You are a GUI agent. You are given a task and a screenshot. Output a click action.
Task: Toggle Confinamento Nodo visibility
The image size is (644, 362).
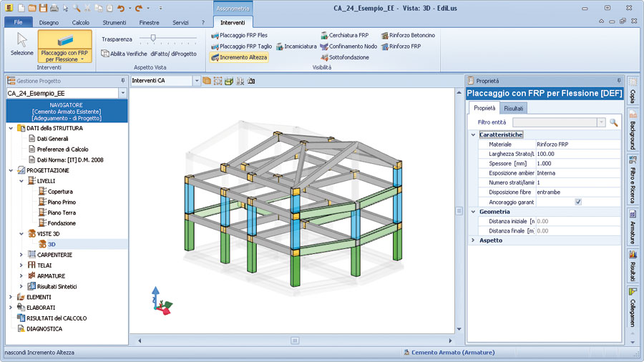tap(348, 47)
